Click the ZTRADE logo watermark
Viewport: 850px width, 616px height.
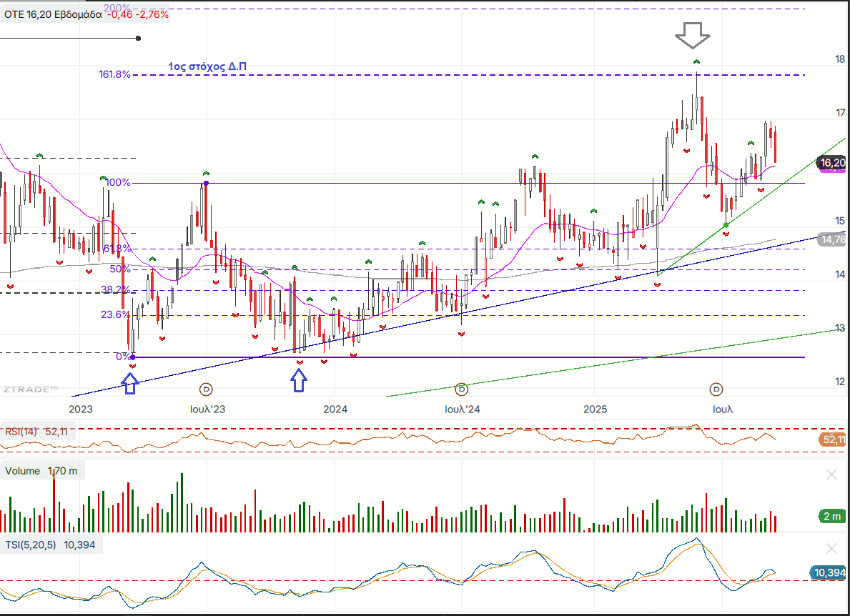(30, 389)
